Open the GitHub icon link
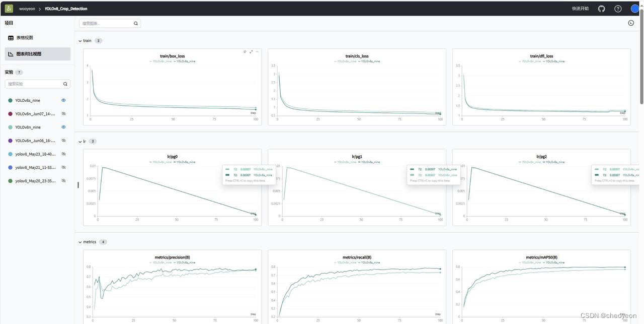This screenshot has width=644, height=324. click(x=601, y=9)
